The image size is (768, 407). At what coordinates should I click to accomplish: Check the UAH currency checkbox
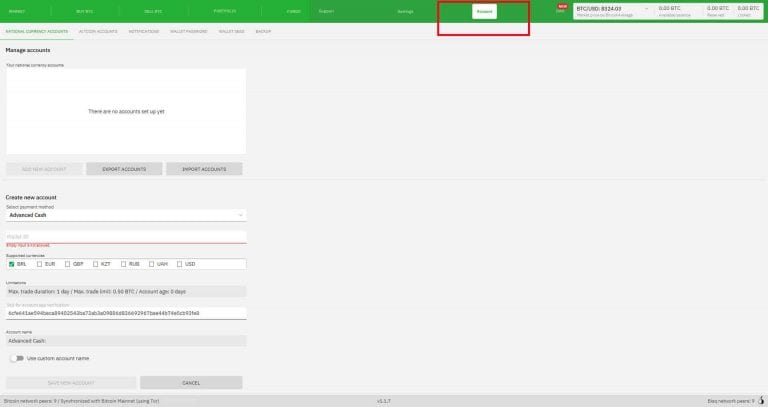point(151,264)
